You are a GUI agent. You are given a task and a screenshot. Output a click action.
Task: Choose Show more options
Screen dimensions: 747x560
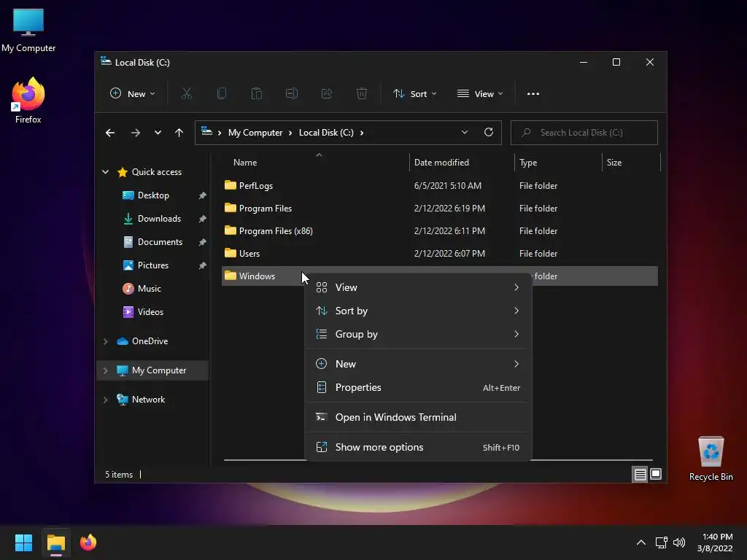418,448
